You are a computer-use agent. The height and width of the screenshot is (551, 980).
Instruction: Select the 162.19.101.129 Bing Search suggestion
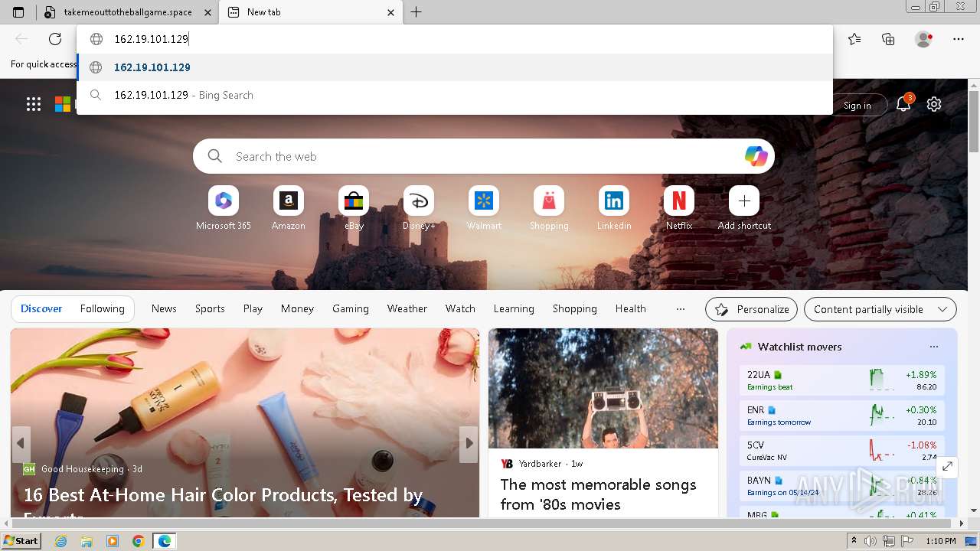pyautogui.click(x=455, y=95)
